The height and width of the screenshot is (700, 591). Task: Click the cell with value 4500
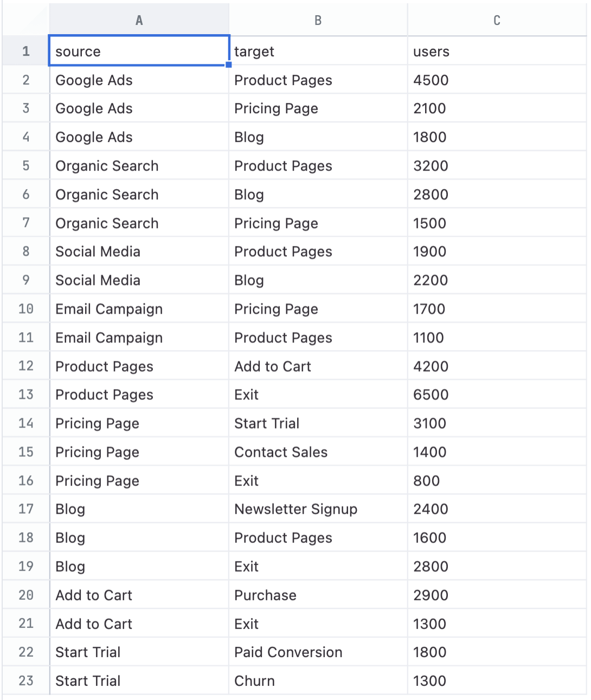496,80
